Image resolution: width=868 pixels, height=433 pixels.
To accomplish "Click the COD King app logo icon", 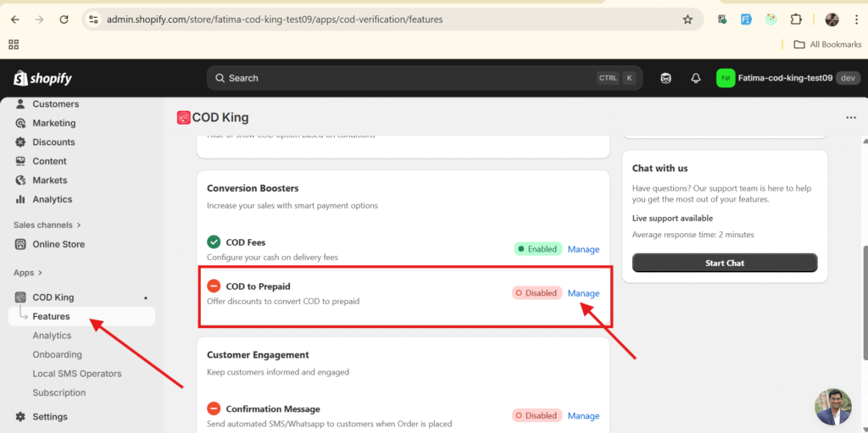I will pos(183,118).
